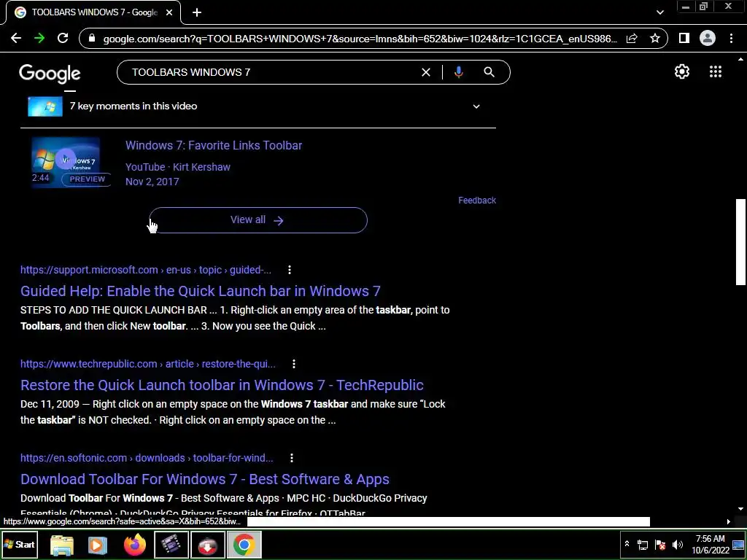Screen dimensions: 747x560
Task: Open the Chrome profile avatar
Action: tap(708, 38)
